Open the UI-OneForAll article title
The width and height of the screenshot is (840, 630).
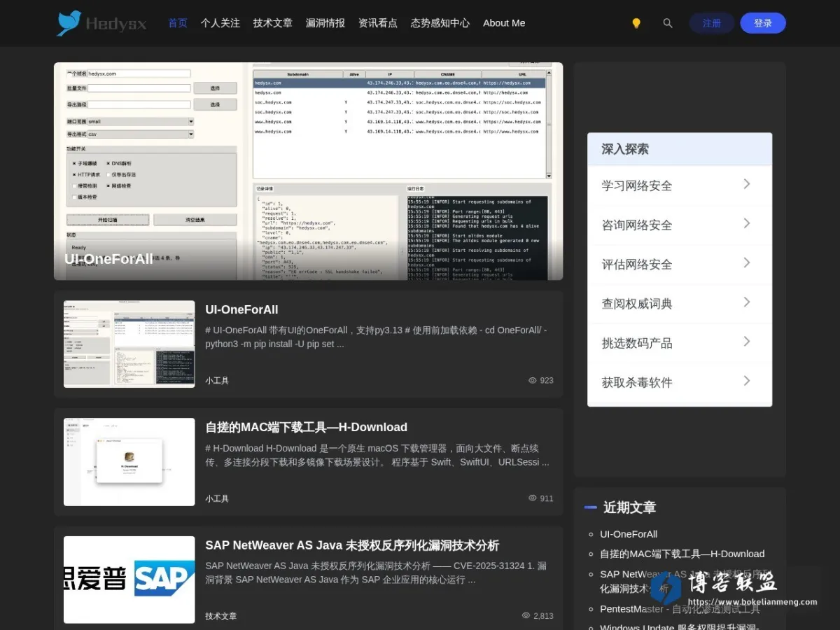click(241, 309)
